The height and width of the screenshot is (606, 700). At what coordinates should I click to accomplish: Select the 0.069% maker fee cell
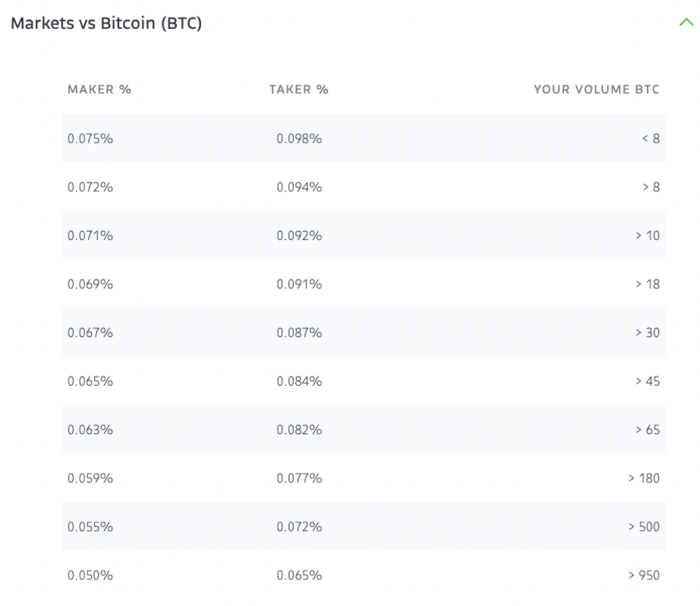tap(90, 284)
